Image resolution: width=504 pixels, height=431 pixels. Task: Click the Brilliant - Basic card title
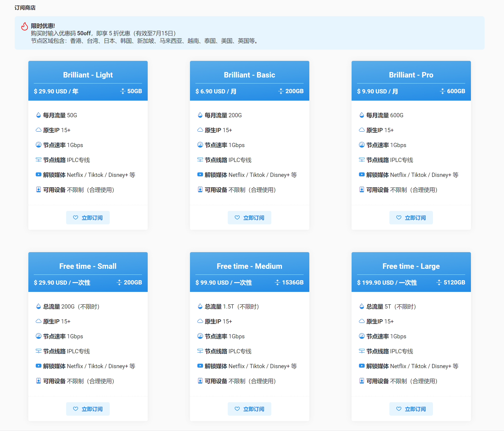point(249,75)
